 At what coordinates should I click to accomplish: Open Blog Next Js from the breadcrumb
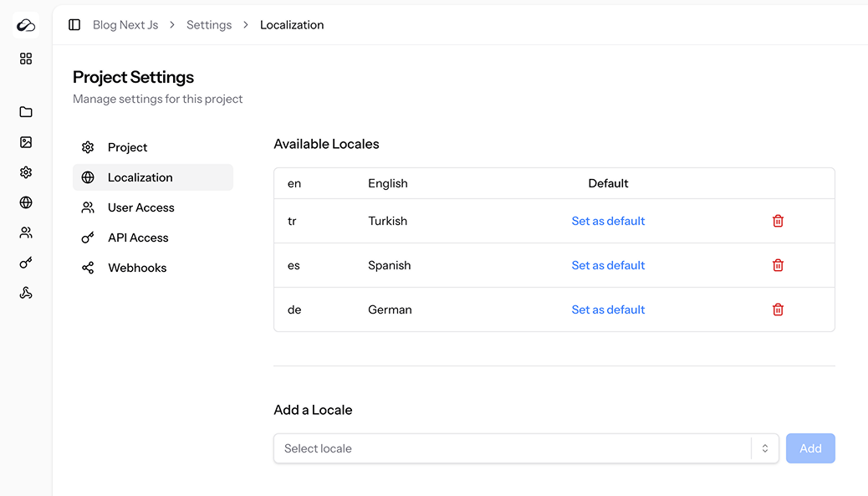pyautogui.click(x=125, y=24)
